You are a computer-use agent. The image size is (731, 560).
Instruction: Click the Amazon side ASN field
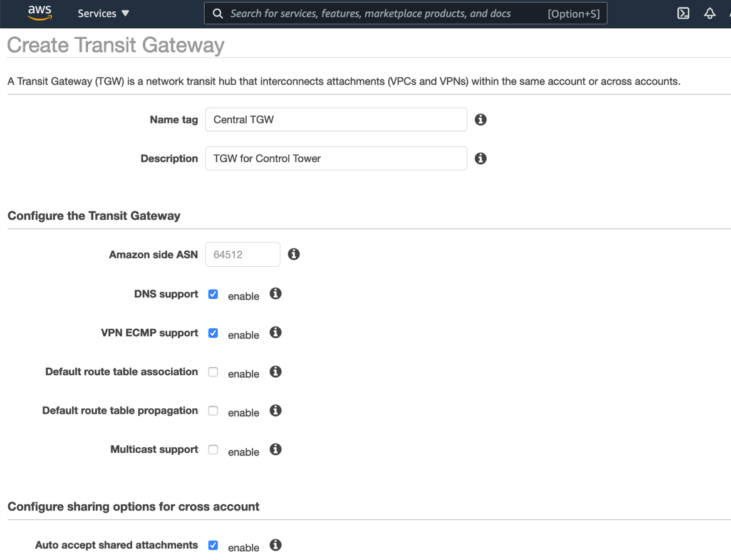pyautogui.click(x=242, y=254)
